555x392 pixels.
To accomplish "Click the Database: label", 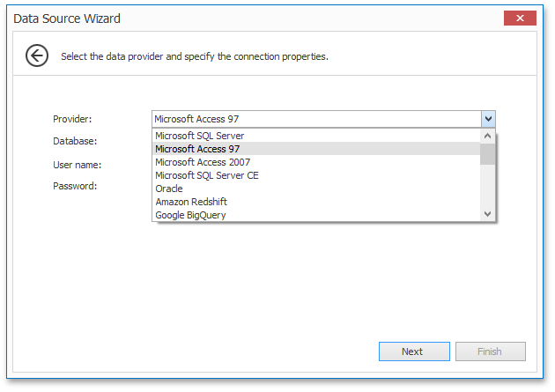I will [75, 141].
